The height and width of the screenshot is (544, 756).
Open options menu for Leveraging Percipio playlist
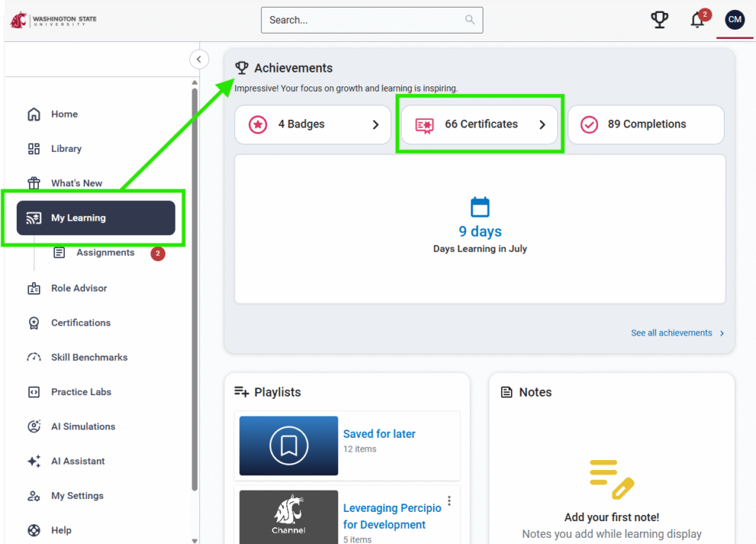(x=449, y=501)
